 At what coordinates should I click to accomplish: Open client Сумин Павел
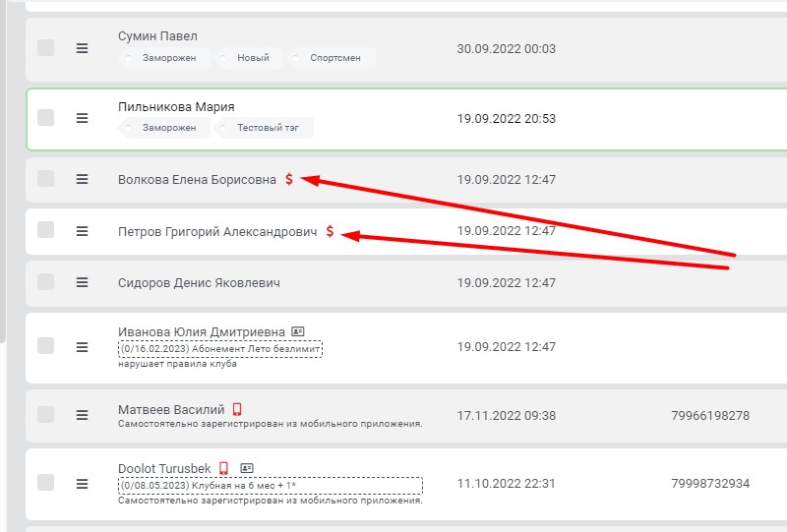(157, 36)
